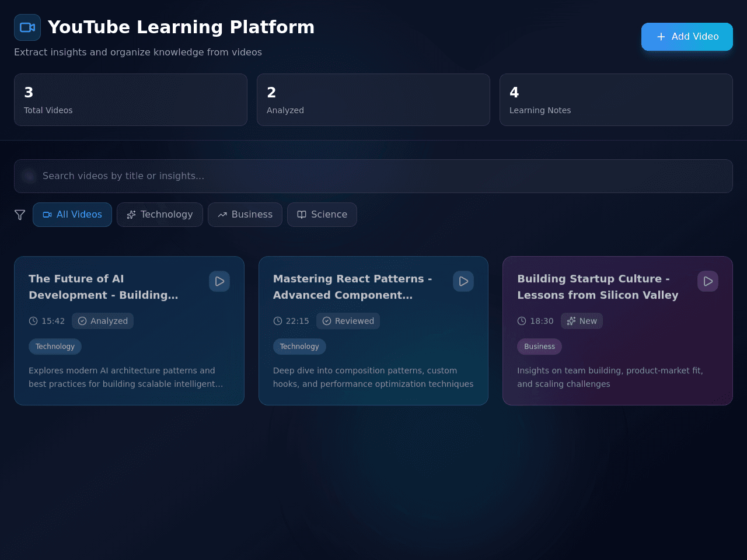Select the All Videos filter
Viewport: 747px width, 560px height.
point(72,215)
